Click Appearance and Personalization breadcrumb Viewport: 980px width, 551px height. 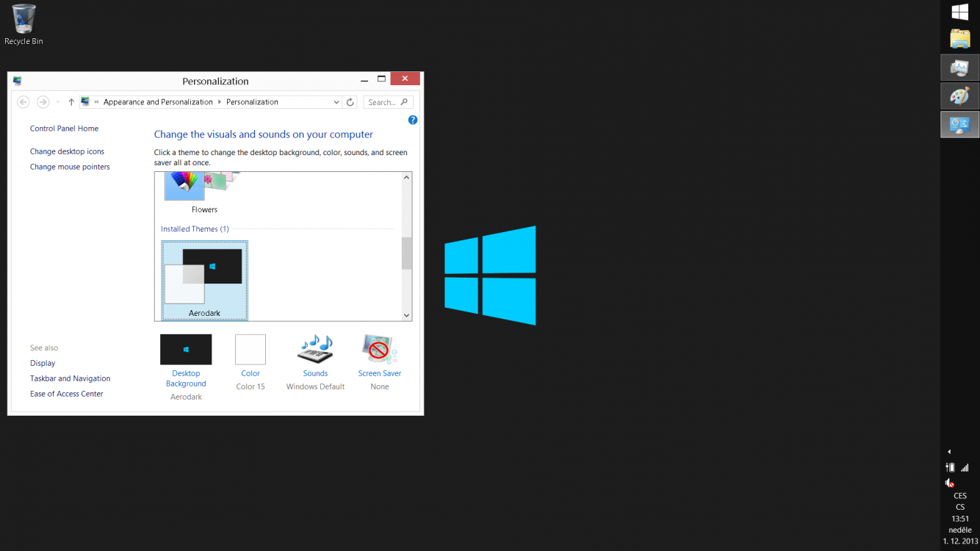point(158,102)
